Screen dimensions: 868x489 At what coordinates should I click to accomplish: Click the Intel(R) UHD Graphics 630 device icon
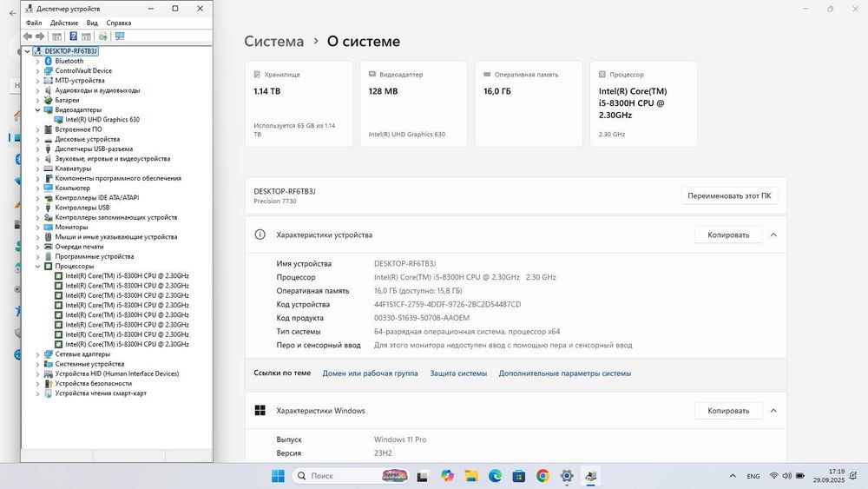[59, 120]
